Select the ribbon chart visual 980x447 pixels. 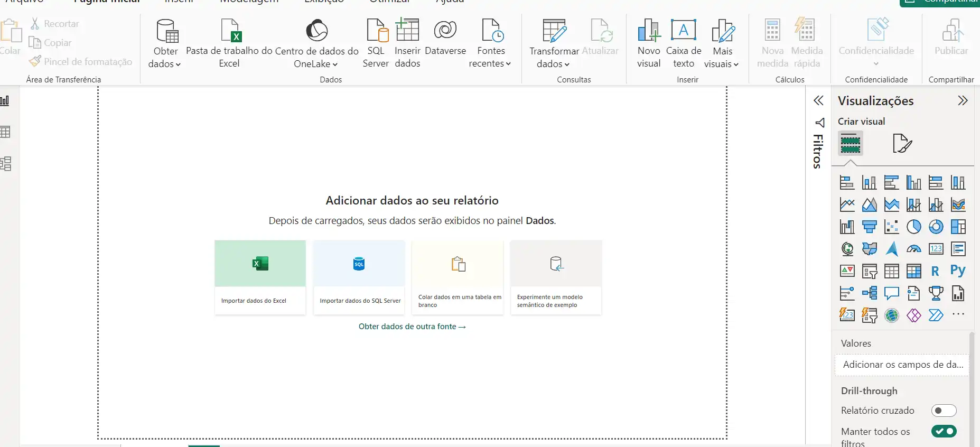coord(958,205)
